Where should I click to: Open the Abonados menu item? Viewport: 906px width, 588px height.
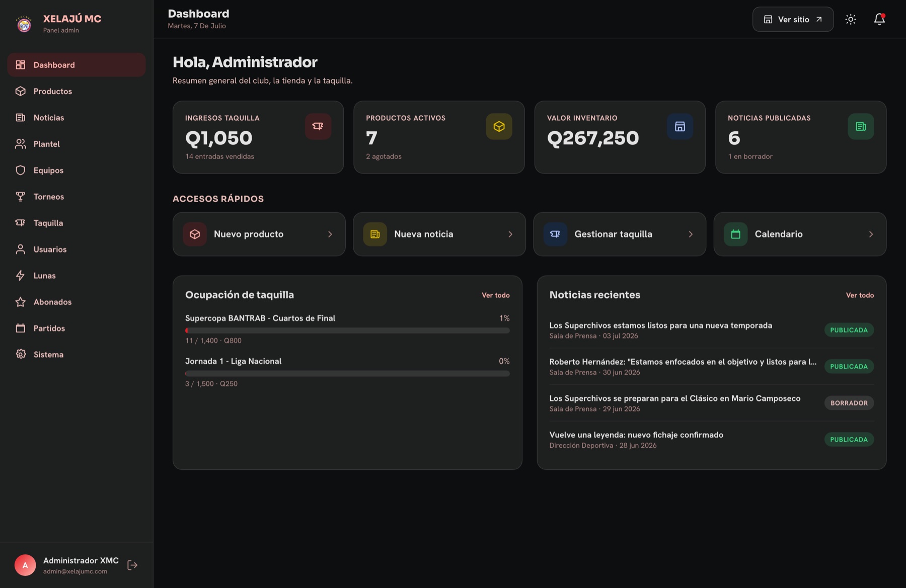click(77, 302)
